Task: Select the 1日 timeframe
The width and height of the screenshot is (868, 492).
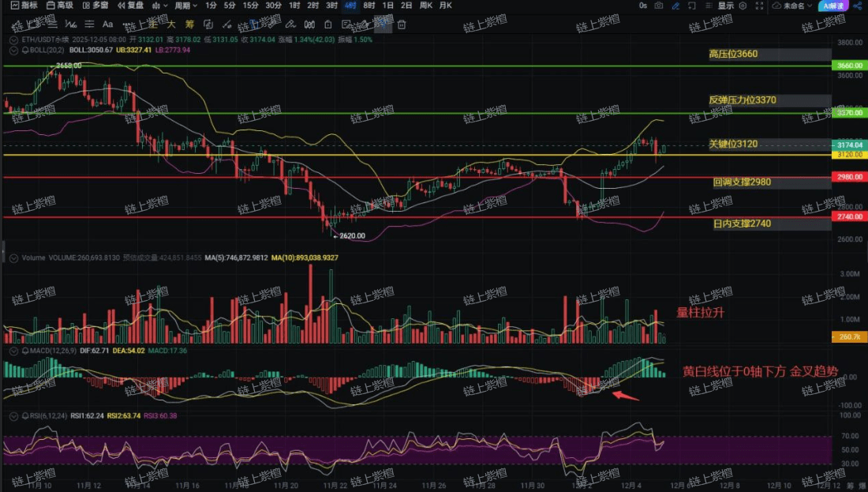Action: point(388,6)
